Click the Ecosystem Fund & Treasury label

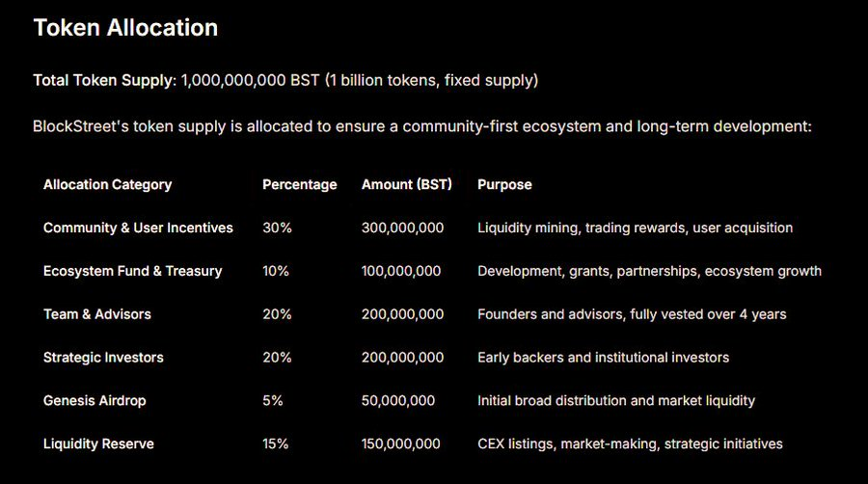click(132, 271)
